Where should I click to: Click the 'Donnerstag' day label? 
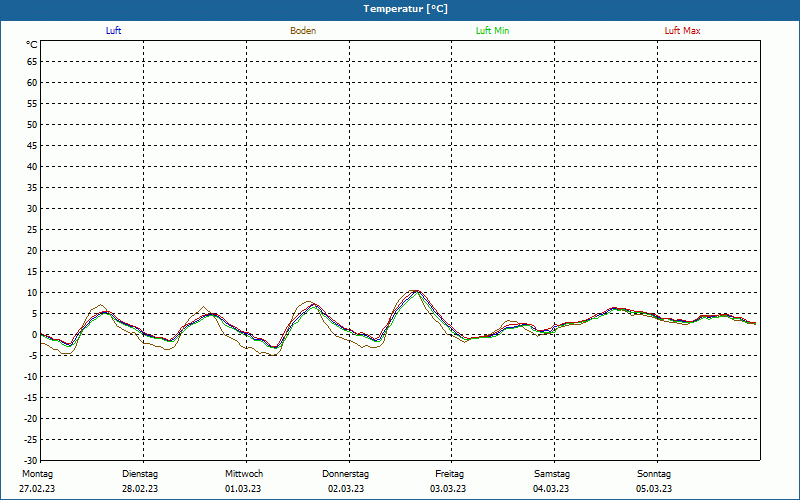point(345,474)
